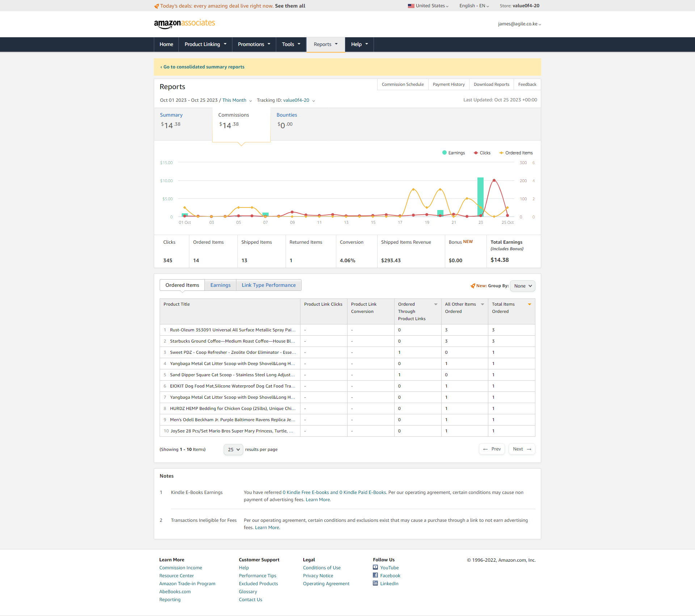
Task: Click the Ordered Items point on 18 Oct
Action: click(x=413, y=189)
